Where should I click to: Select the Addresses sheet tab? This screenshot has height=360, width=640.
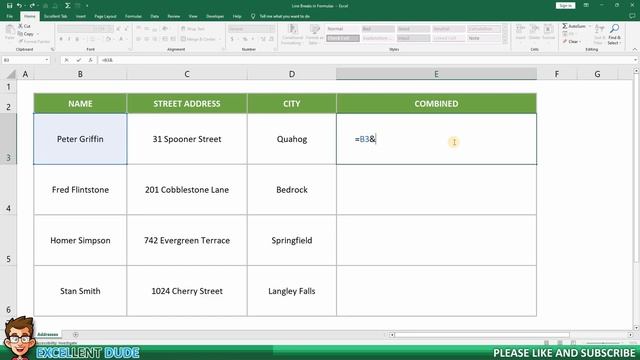pyautogui.click(x=48, y=335)
